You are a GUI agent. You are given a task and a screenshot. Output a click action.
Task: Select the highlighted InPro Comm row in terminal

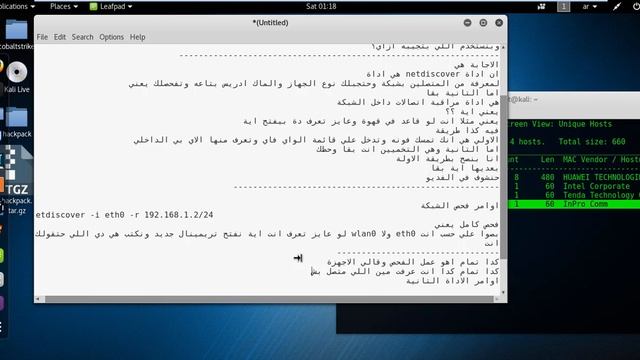pos(574,204)
